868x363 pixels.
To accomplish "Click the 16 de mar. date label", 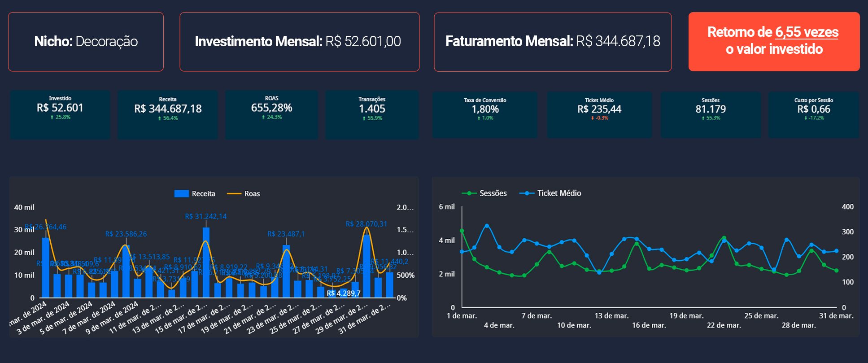I will (649, 325).
